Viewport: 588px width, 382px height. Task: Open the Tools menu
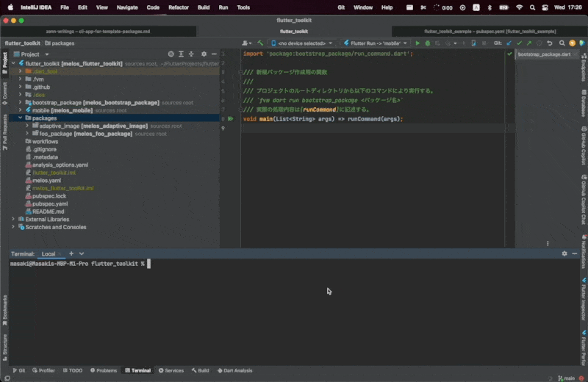click(243, 7)
